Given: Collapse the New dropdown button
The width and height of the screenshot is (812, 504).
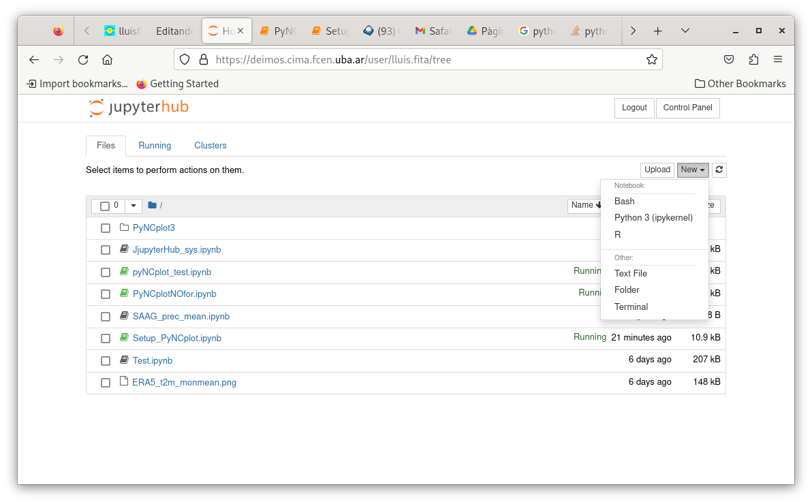Looking at the screenshot, I should click(693, 170).
